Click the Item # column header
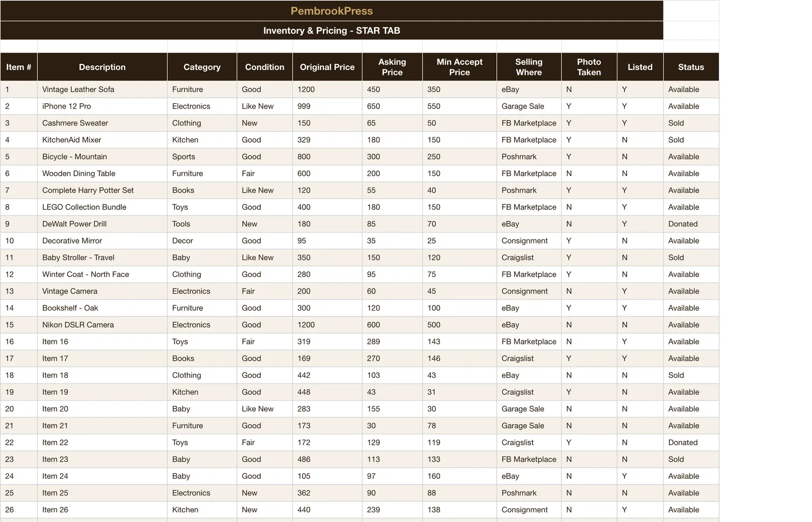812x522 pixels. (19, 67)
